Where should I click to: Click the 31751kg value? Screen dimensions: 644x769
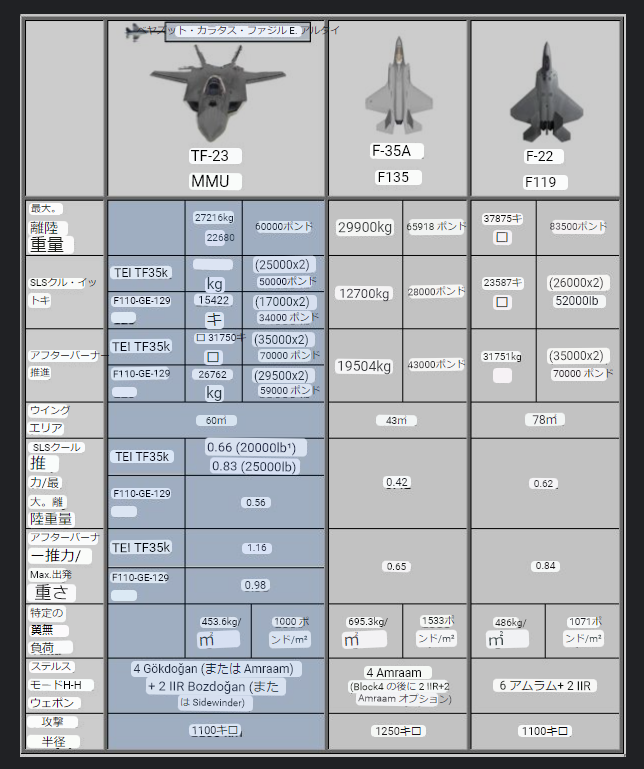(x=502, y=357)
